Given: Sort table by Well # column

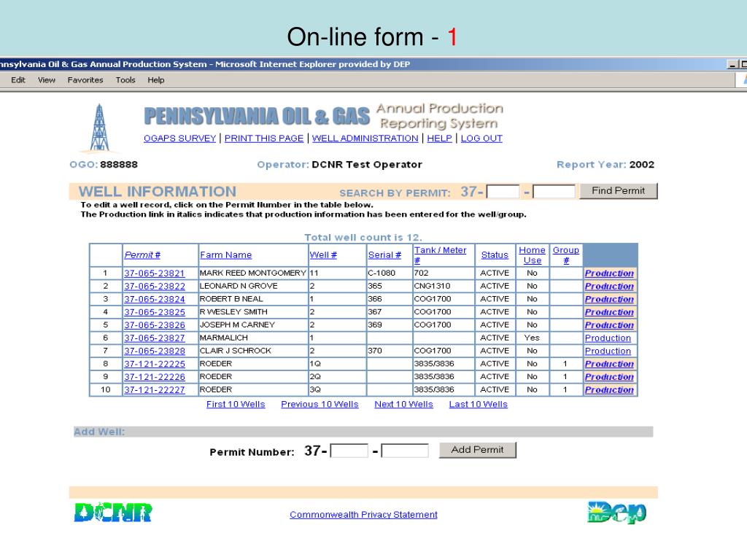Looking at the screenshot, I should 323,254.
